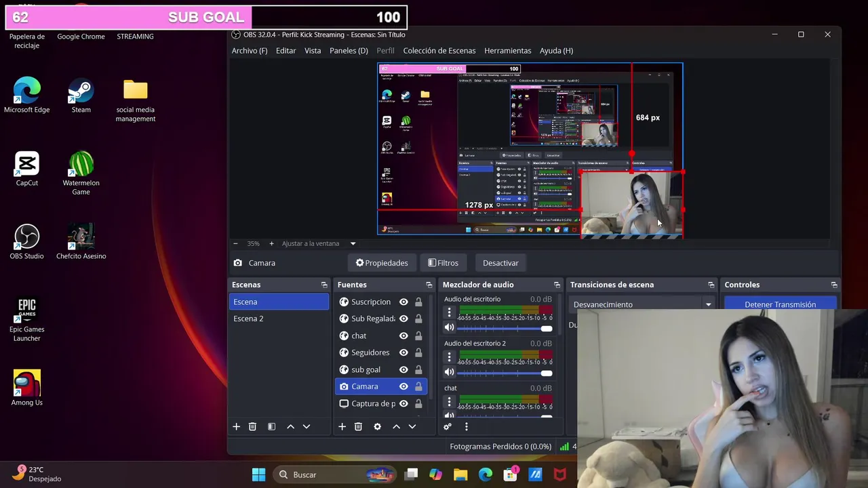This screenshot has height=488, width=868.
Task: Hide the Camara source
Action: (403, 386)
